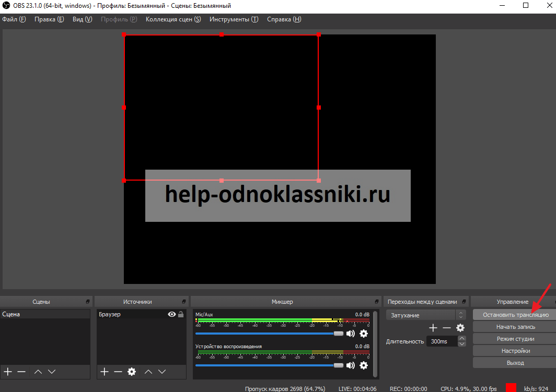
Task: Open the Вид menu
Action: point(82,19)
